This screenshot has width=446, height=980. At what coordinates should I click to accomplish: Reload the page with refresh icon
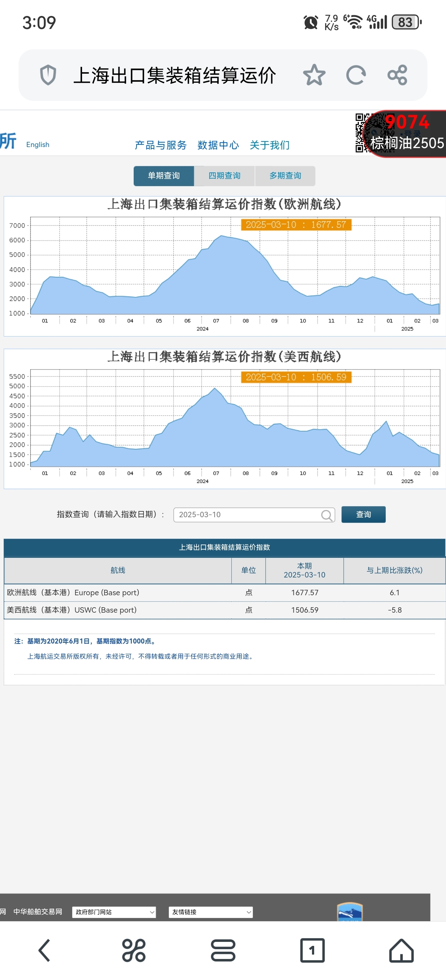356,75
